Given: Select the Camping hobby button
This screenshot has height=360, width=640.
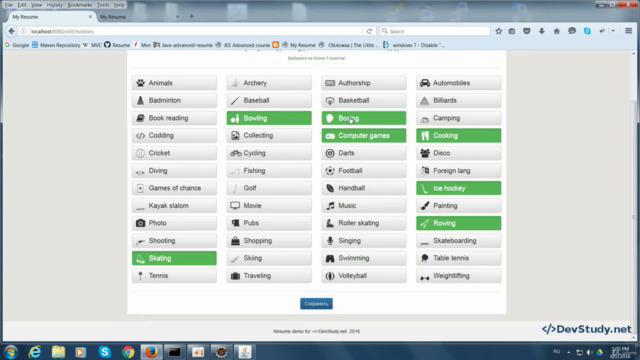Looking at the screenshot, I should click(458, 118).
